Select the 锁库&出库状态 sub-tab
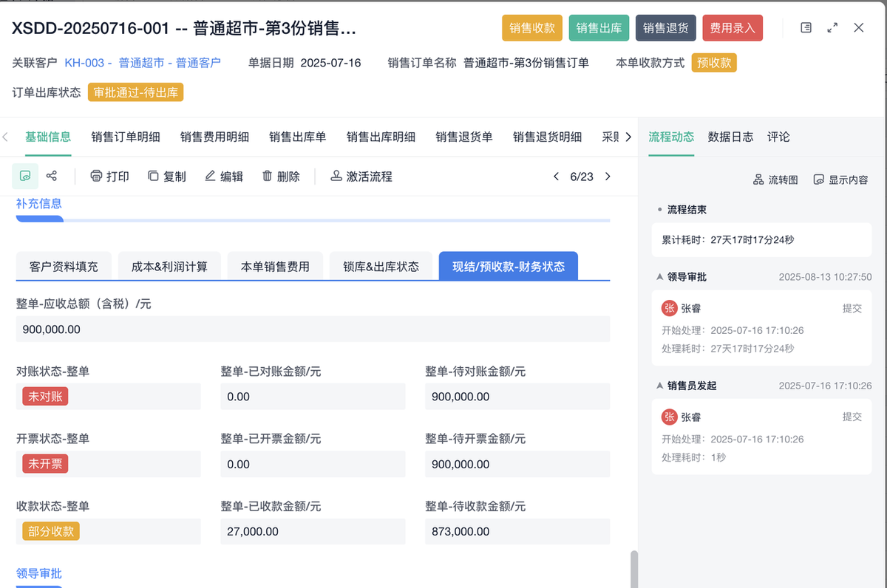Viewport: 887px width, 588px height. pos(381,267)
